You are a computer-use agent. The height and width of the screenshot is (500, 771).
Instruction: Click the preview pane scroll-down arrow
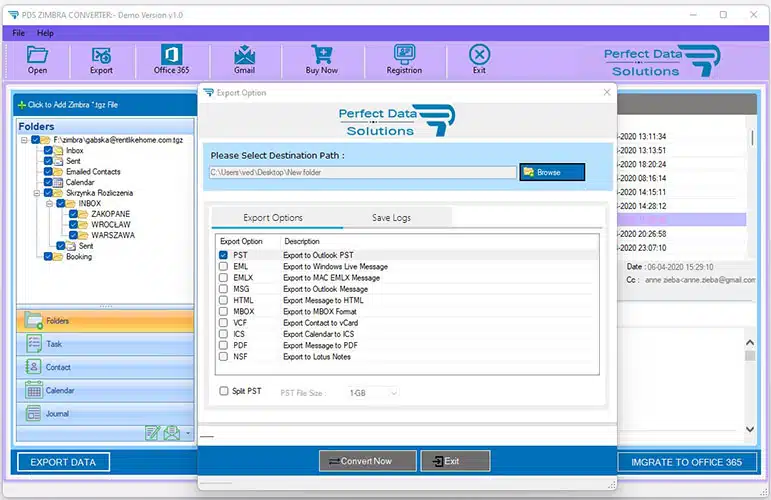750,429
